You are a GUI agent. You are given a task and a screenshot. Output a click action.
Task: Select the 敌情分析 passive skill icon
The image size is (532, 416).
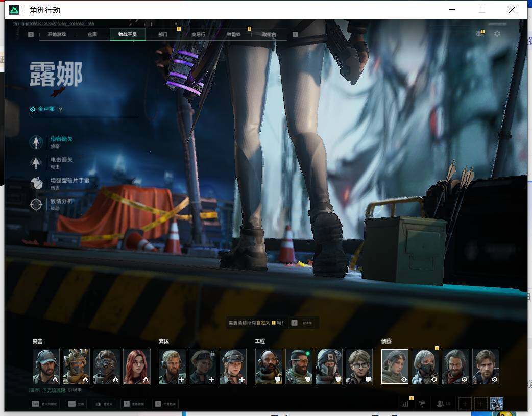(x=36, y=204)
